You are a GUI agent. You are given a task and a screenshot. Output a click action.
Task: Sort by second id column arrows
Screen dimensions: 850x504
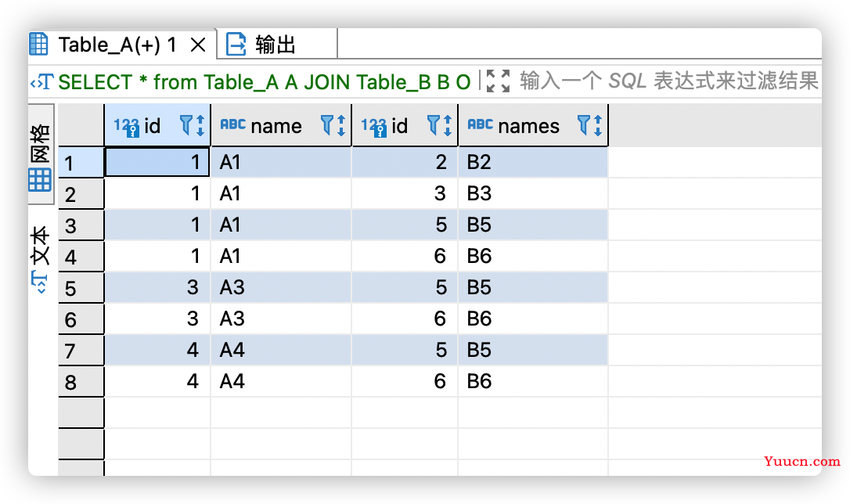(447, 125)
